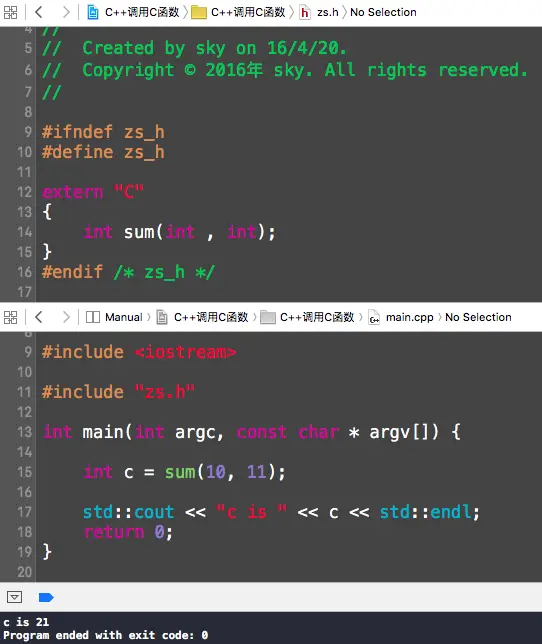This screenshot has width=542, height=644.
Task: Click yellow folder icon in top breadcrumb
Action: click(x=199, y=12)
